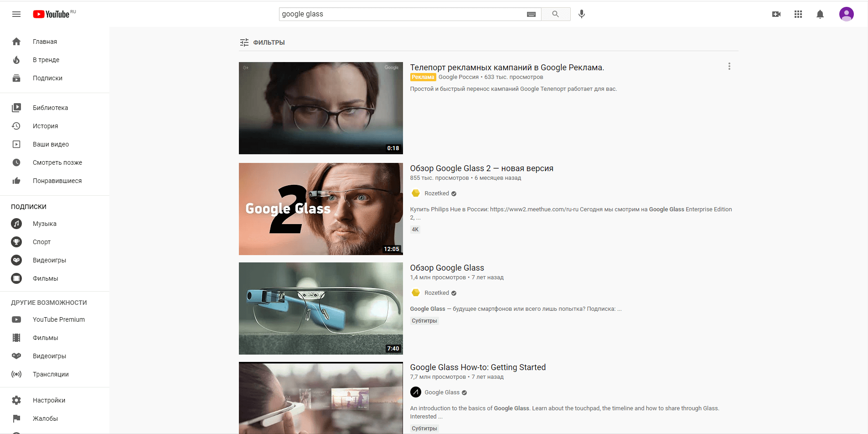Open Rozetked channel under 7:40 video

(x=437, y=293)
